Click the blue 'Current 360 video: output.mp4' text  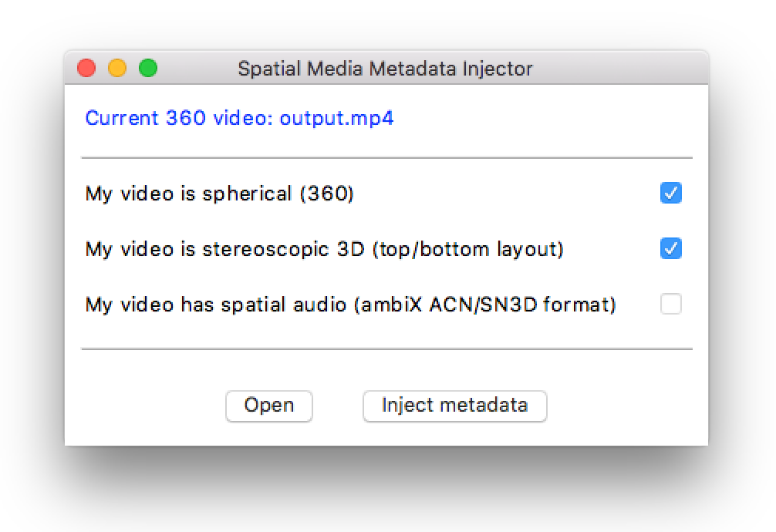click(x=240, y=118)
